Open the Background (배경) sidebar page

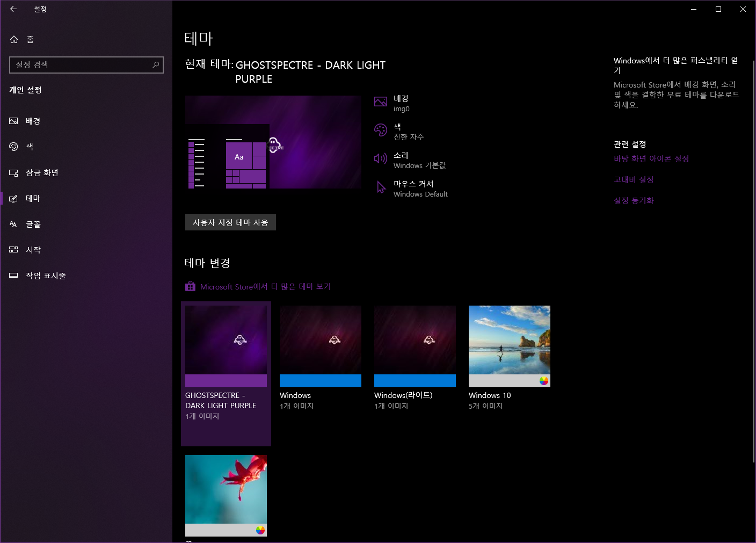pos(86,121)
